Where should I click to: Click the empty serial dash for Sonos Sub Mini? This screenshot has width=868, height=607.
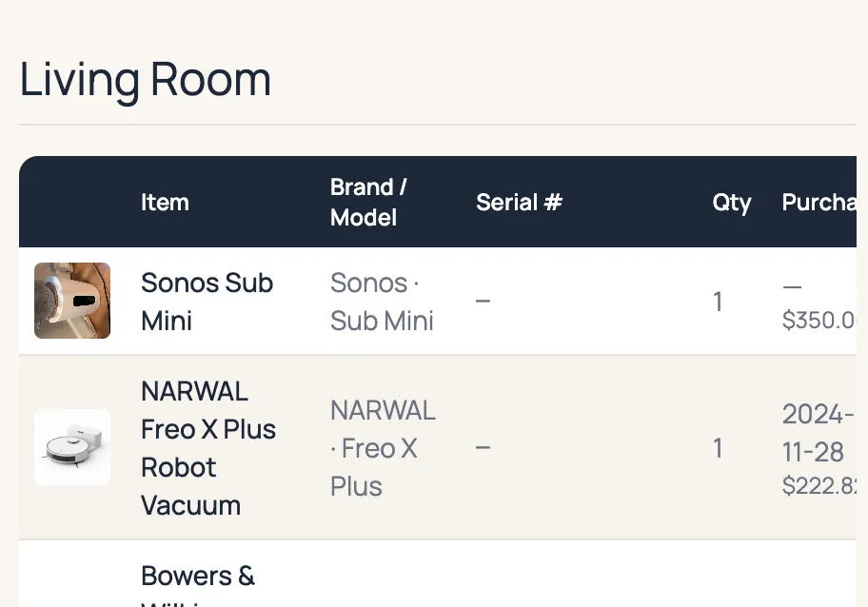pos(483,302)
